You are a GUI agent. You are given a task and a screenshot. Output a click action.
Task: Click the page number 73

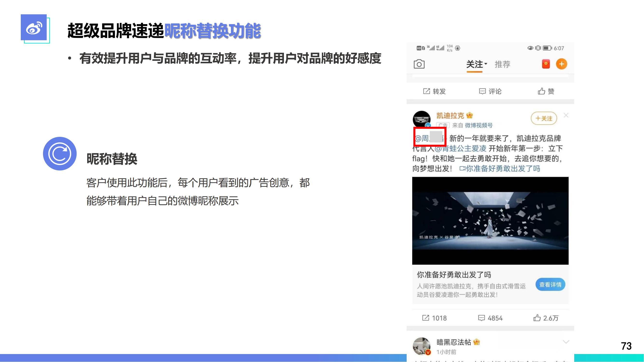[626, 346]
